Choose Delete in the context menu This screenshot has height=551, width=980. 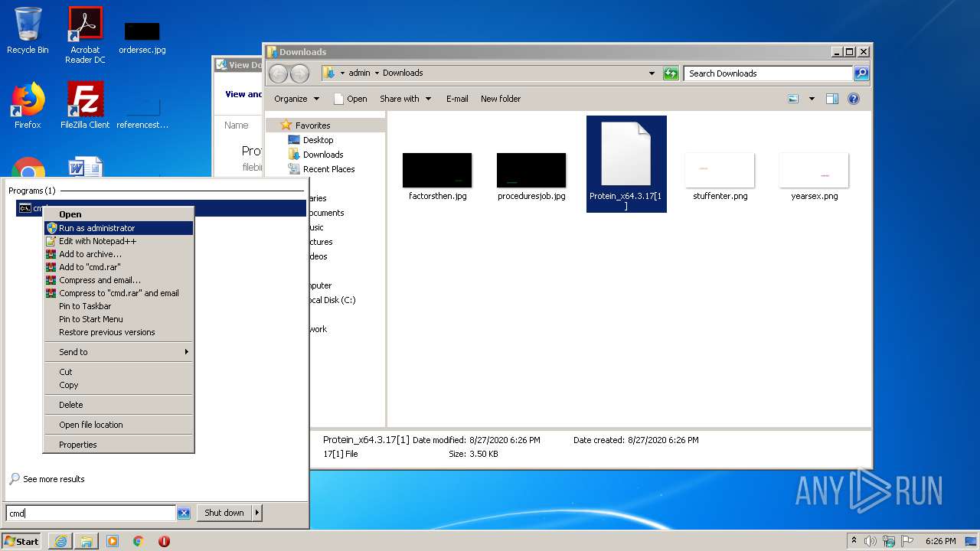click(x=119, y=405)
